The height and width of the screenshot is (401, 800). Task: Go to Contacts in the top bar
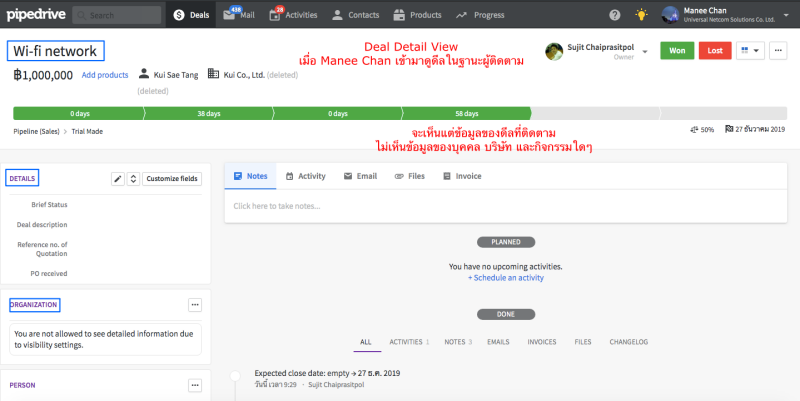click(x=355, y=15)
